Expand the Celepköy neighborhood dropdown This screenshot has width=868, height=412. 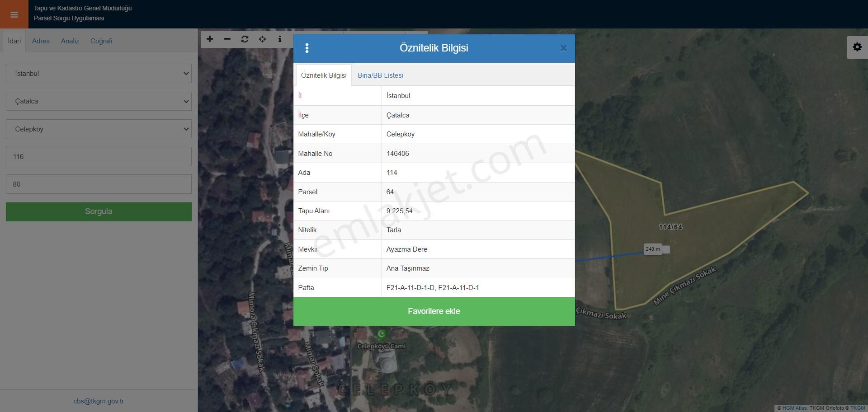click(99, 129)
